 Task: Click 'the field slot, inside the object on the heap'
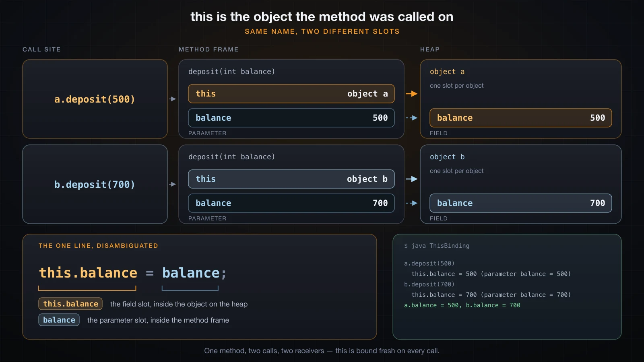coord(179,304)
